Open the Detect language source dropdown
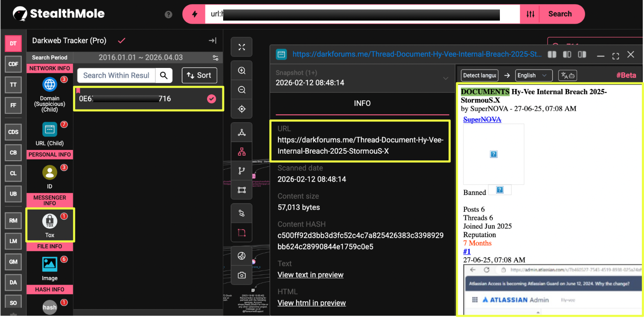Viewport: 644px width, 318px height. 479,75
